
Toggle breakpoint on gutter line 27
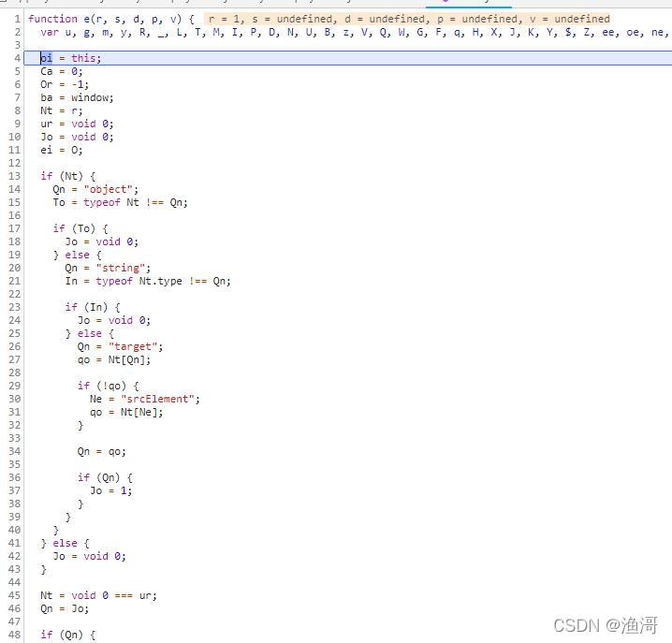(x=14, y=359)
